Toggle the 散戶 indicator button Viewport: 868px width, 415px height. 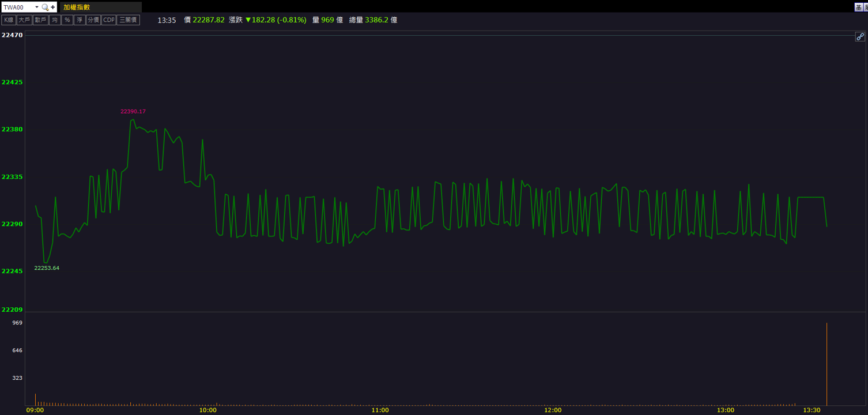40,20
